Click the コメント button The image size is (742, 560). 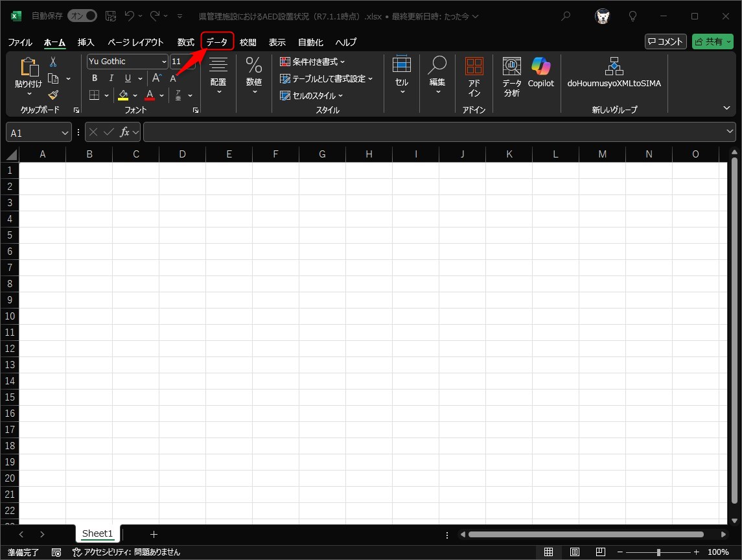pos(666,41)
